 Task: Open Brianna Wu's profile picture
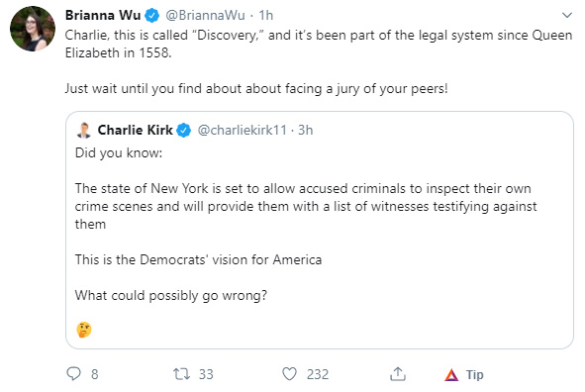(33, 29)
